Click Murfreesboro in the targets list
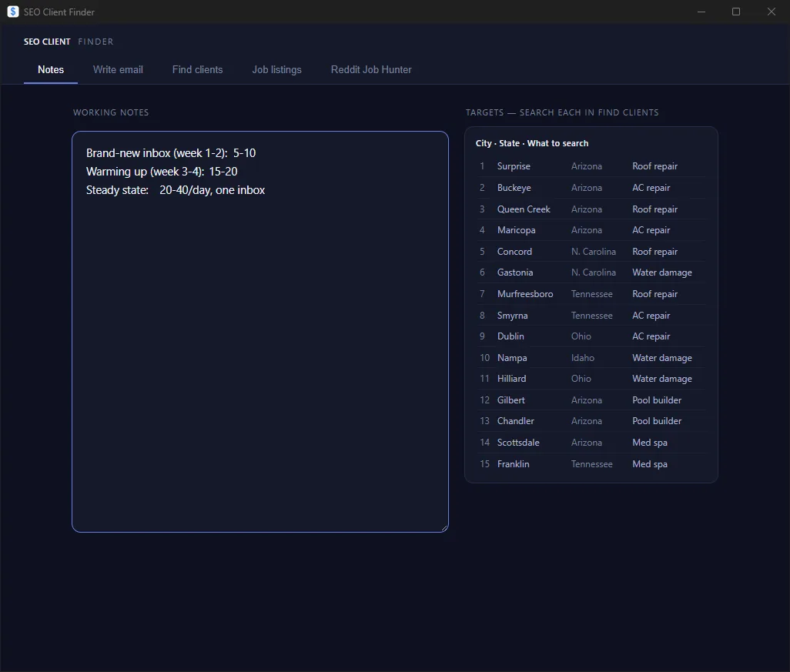790x672 pixels. [x=525, y=294]
